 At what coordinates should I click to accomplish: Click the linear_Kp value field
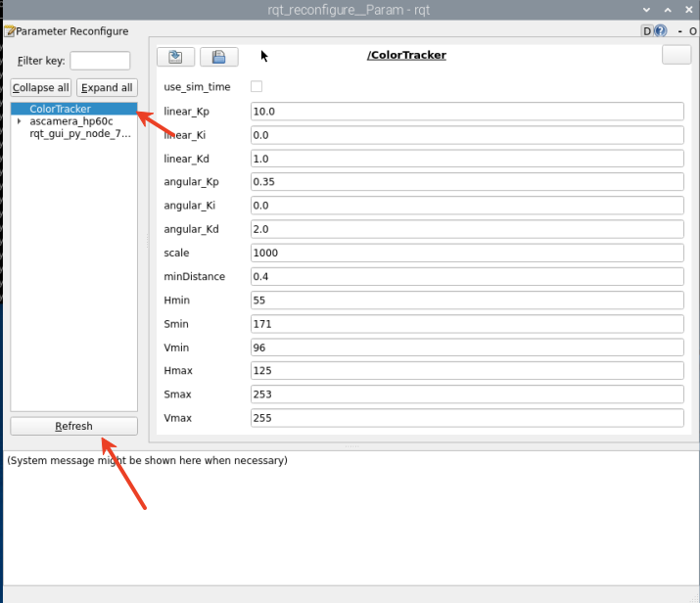pos(466,112)
